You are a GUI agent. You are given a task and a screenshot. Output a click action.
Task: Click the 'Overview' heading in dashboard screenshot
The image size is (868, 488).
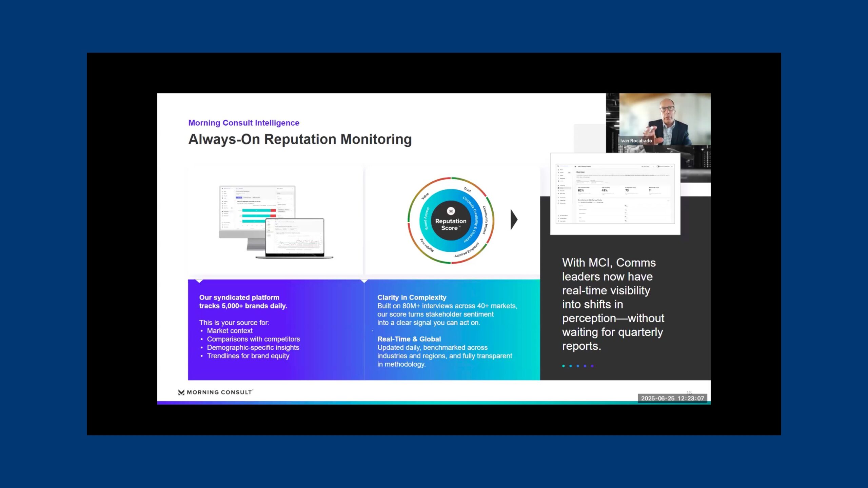click(580, 172)
